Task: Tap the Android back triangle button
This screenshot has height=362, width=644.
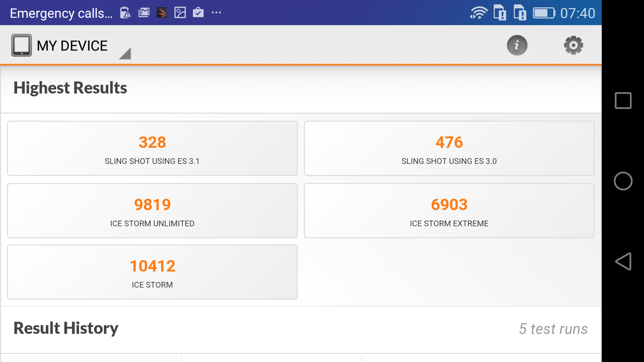Action: [x=623, y=261]
